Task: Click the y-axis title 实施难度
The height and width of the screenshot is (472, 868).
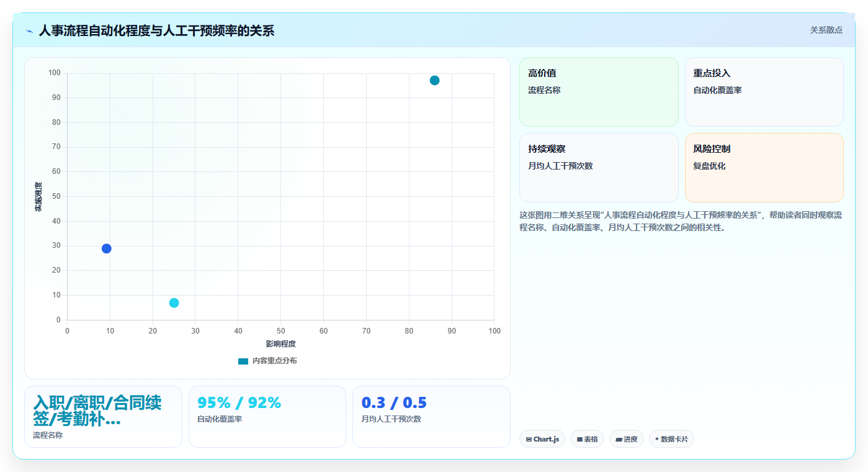Action: [x=38, y=196]
